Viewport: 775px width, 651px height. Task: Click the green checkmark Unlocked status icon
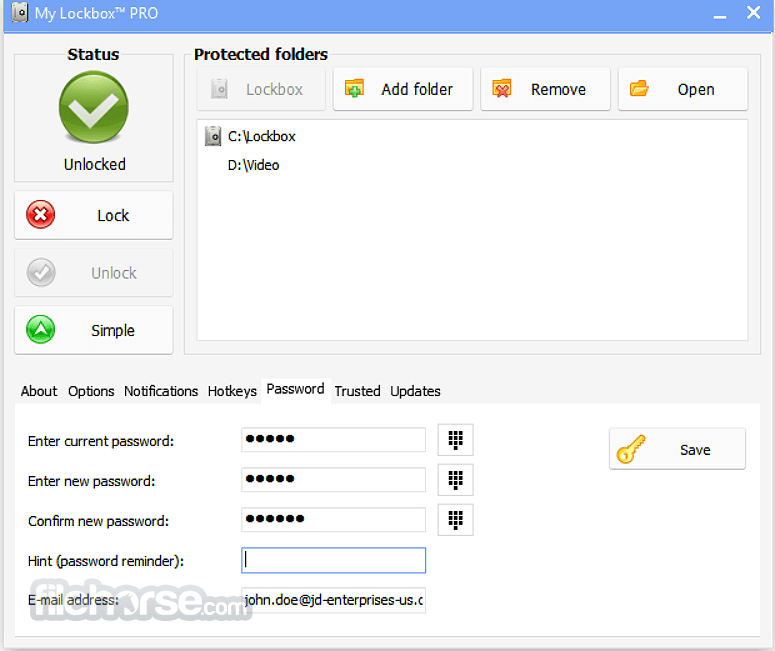pyautogui.click(x=93, y=107)
